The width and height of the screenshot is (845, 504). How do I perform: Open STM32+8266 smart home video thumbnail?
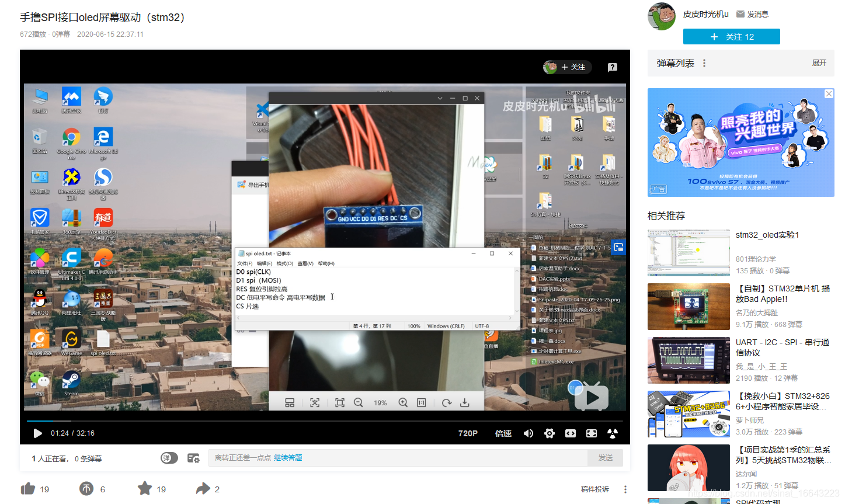click(689, 414)
